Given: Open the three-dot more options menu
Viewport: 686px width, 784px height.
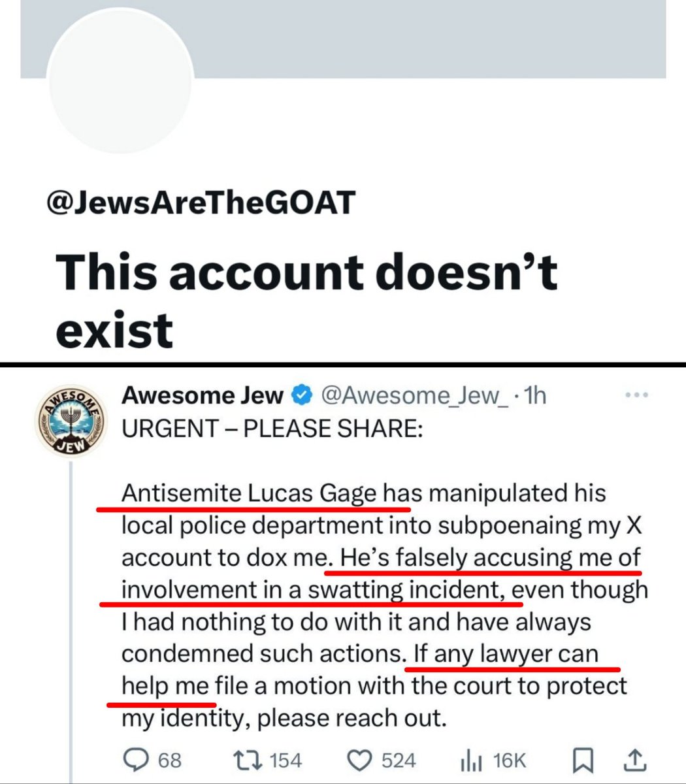Looking at the screenshot, I should point(636,395).
